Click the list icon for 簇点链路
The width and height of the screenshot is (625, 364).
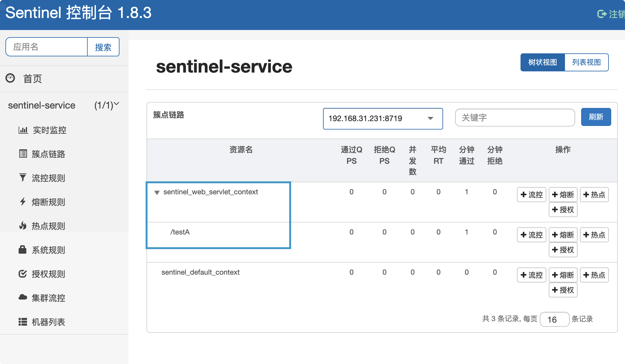pos(23,154)
